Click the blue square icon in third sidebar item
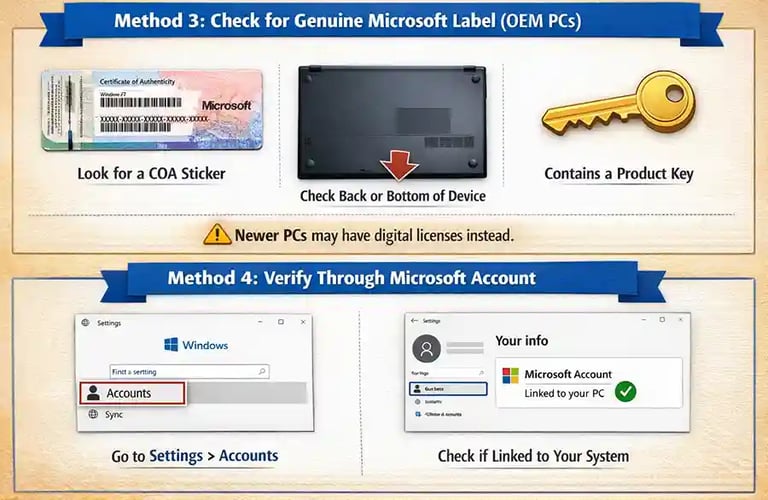Screen dimensions: 768x500 418,414
